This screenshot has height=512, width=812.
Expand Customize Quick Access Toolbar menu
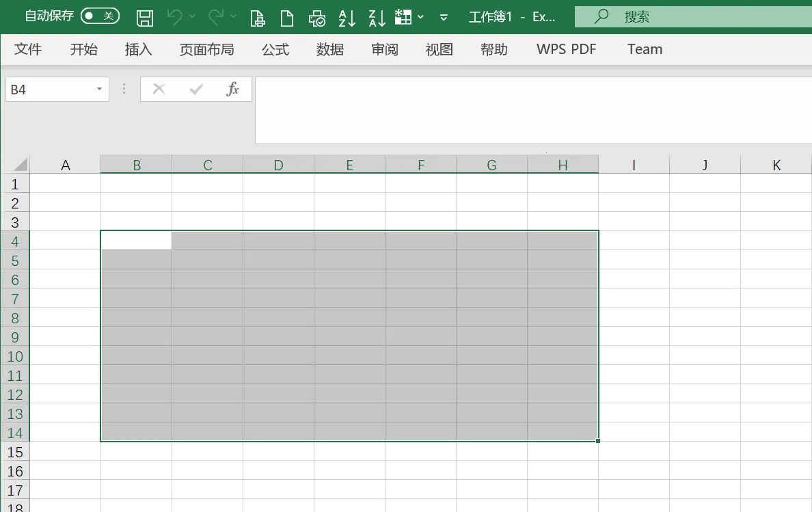click(444, 18)
